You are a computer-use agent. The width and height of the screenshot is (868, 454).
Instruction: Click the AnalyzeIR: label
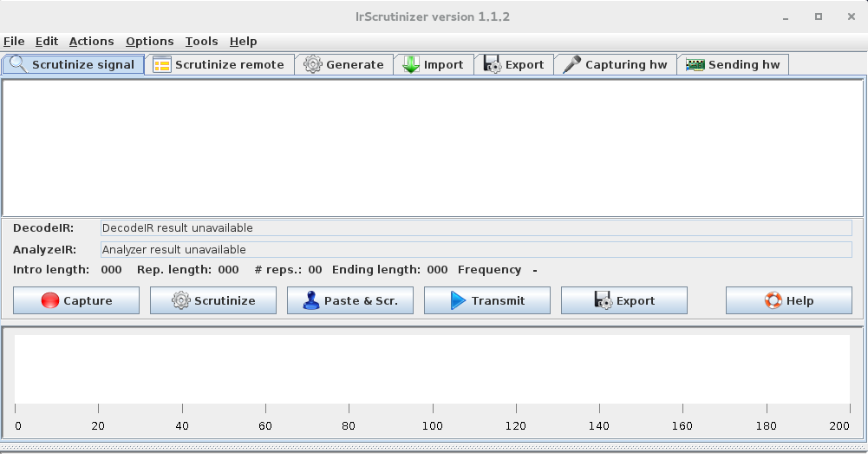45,249
